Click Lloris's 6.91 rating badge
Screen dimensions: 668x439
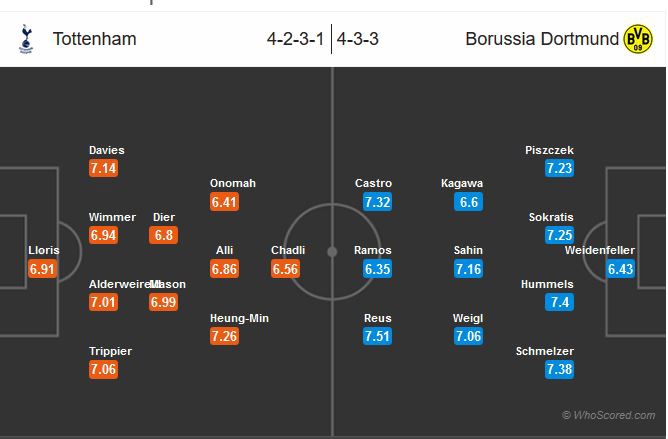43,269
